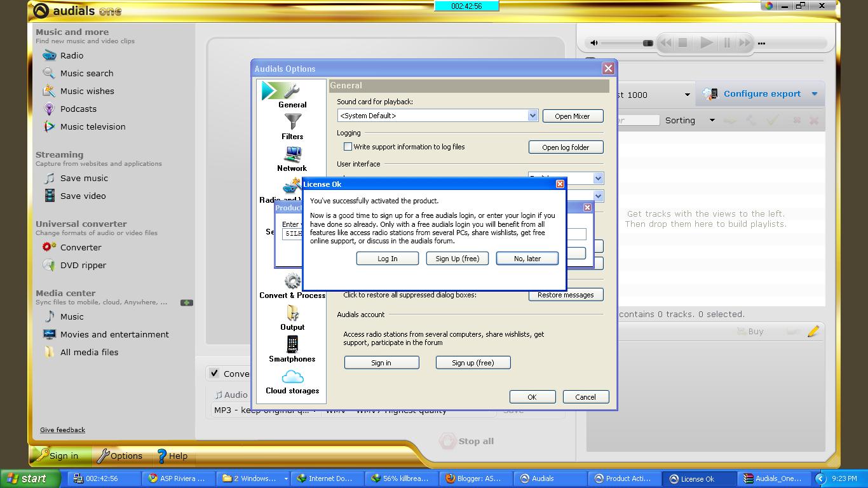Open Podcasts in the sidebar
Screen dimensions: 868x488
point(69,109)
